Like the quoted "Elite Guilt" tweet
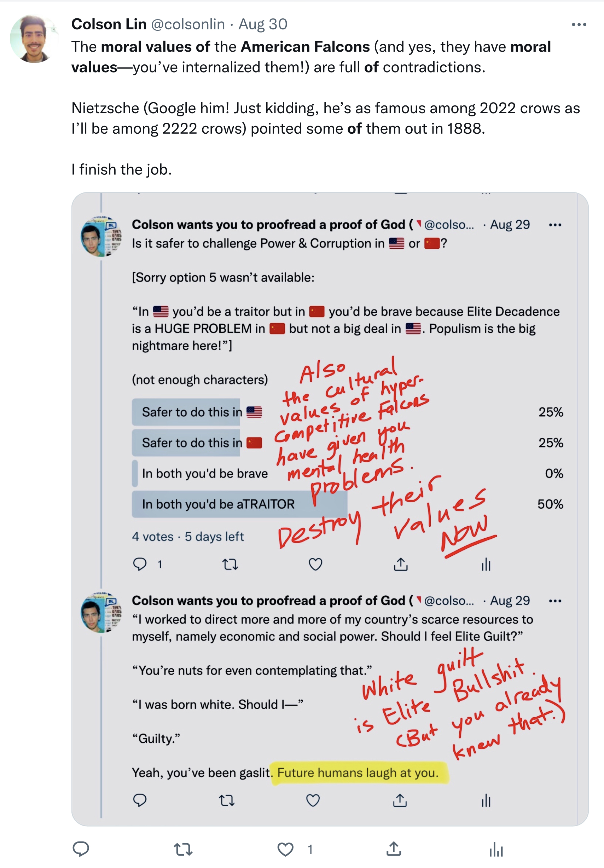The height and width of the screenshot is (868, 604). click(x=313, y=800)
